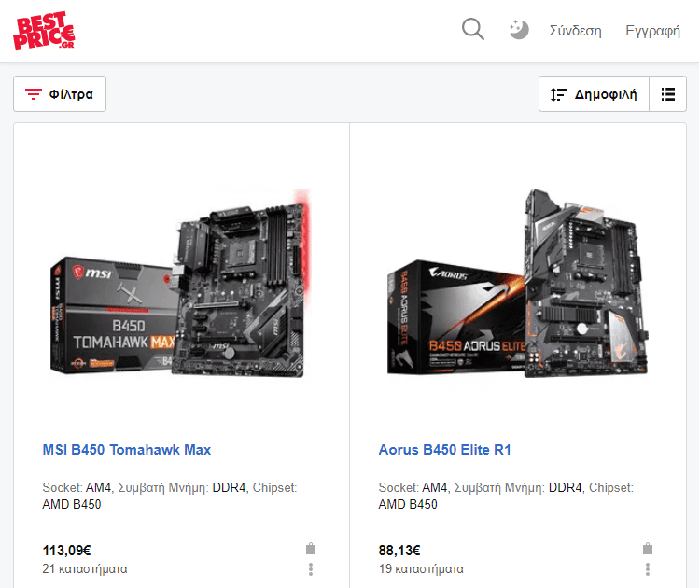700x588 pixels.
Task: Add Aorus Elite to cart bag icon
Action: pos(648,548)
